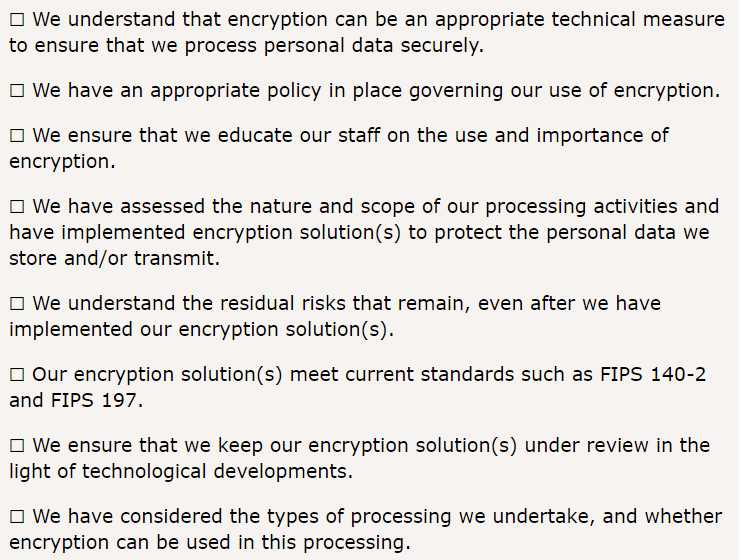Tick the checkbox about understanding residual risks
The height and width of the screenshot is (560, 742).
[18, 303]
